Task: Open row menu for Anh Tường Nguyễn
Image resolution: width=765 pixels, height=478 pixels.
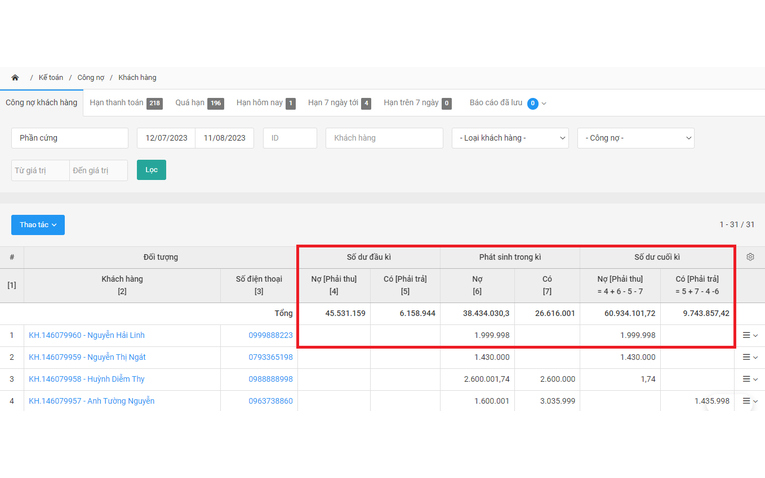Action: (750, 401)
